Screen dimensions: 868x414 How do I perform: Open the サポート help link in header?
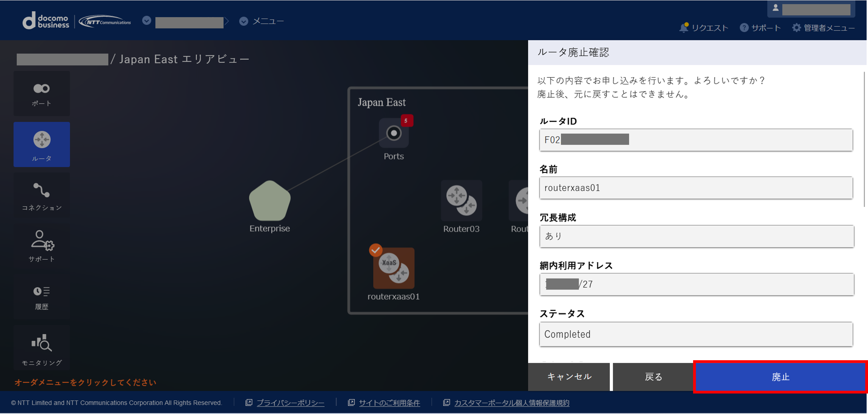coord(760,28)
